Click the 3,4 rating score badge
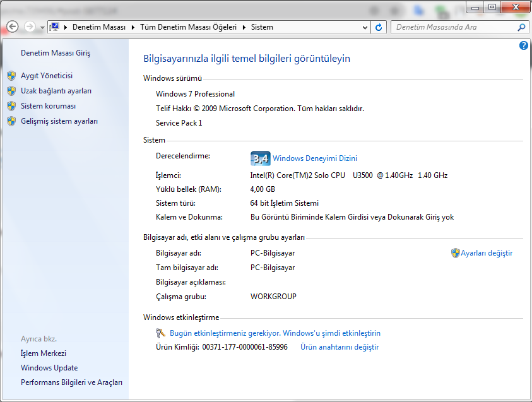This screenshot has height=402, width=532. tap(260, 158)
